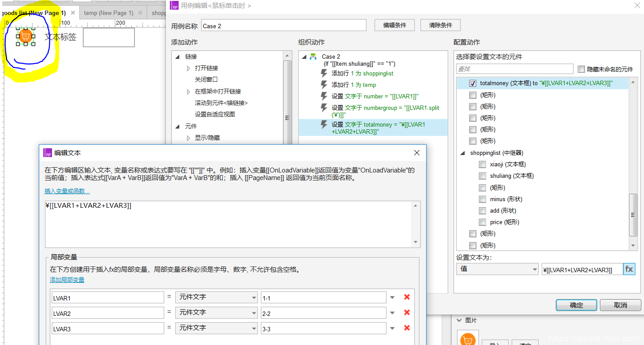Viewport: 644px width, 345px height.
Task: Collapse the Case 2 tree node
Action: point(304,56)
